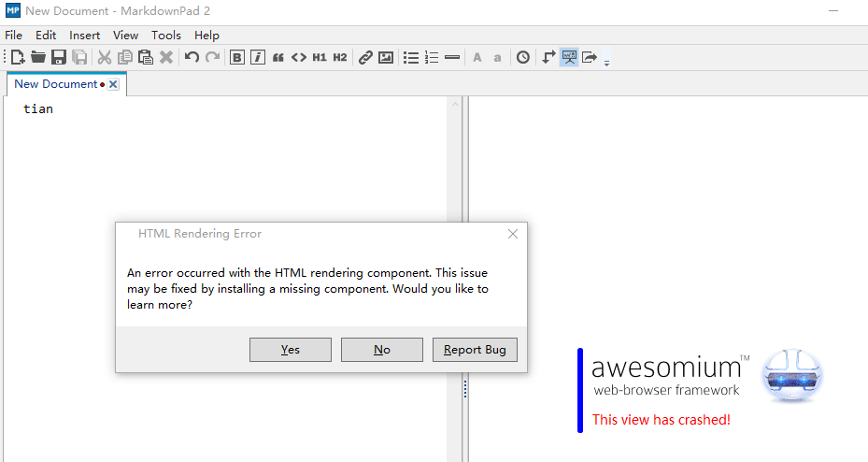Insert an image with the picture icon

(x=386, y=57)
